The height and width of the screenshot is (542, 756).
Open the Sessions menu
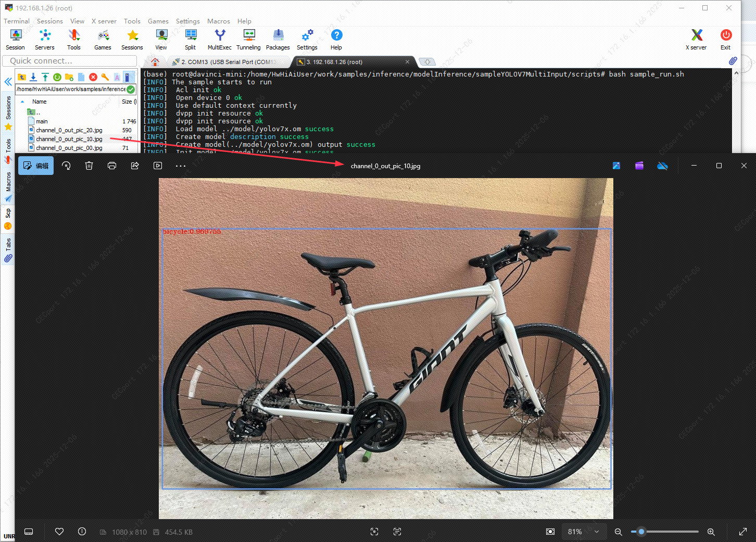click(x=50, y=21)
